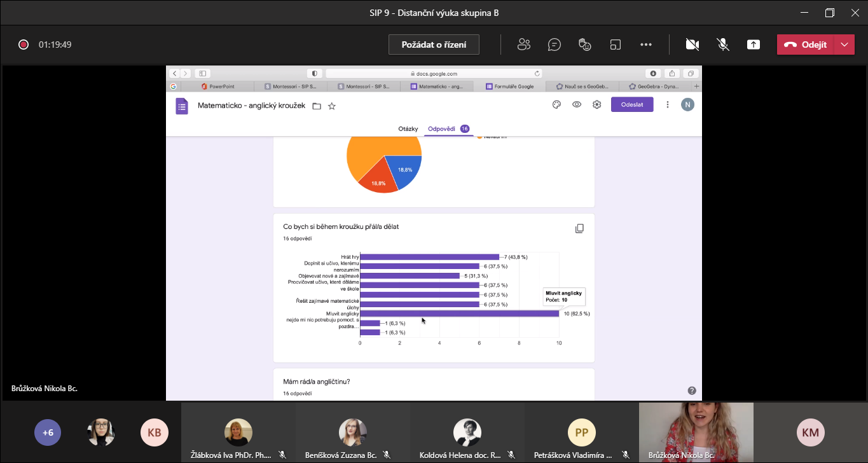Click the Google Forms home logo
The width and height of the screenshot is (868, 463).
click(182, 106)
